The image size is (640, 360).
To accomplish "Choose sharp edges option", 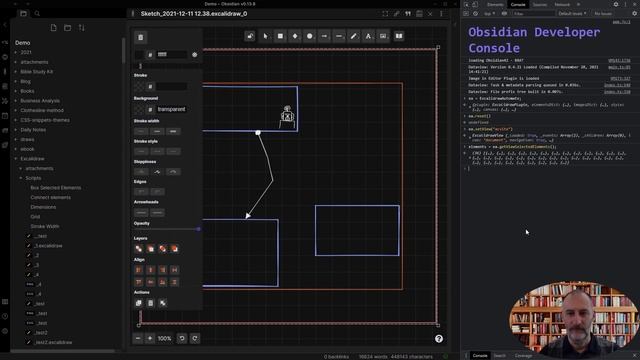I will coord(141,191).
